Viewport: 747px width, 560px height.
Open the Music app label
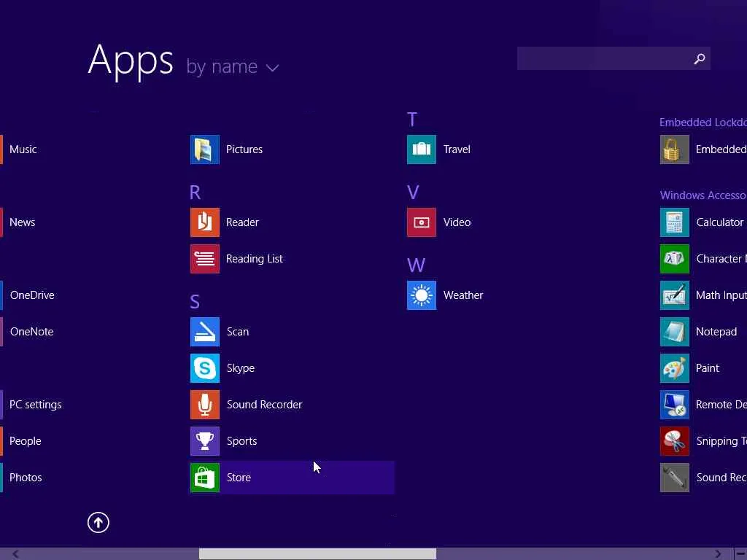(x=23, y=149)
